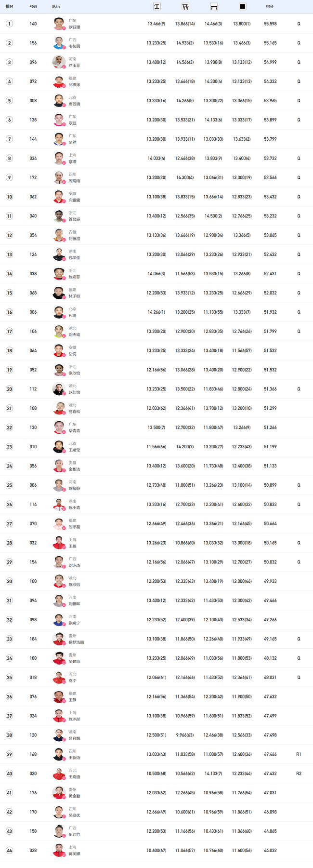Screen dimensions: 313x868
Task: Click the Q qualifier mark for bib 156
Action: (299, 43)
